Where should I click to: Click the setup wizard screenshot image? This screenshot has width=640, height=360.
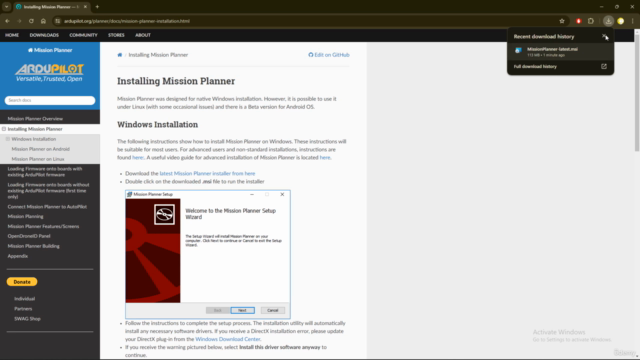pyautogui.click(x=208, y=254)
